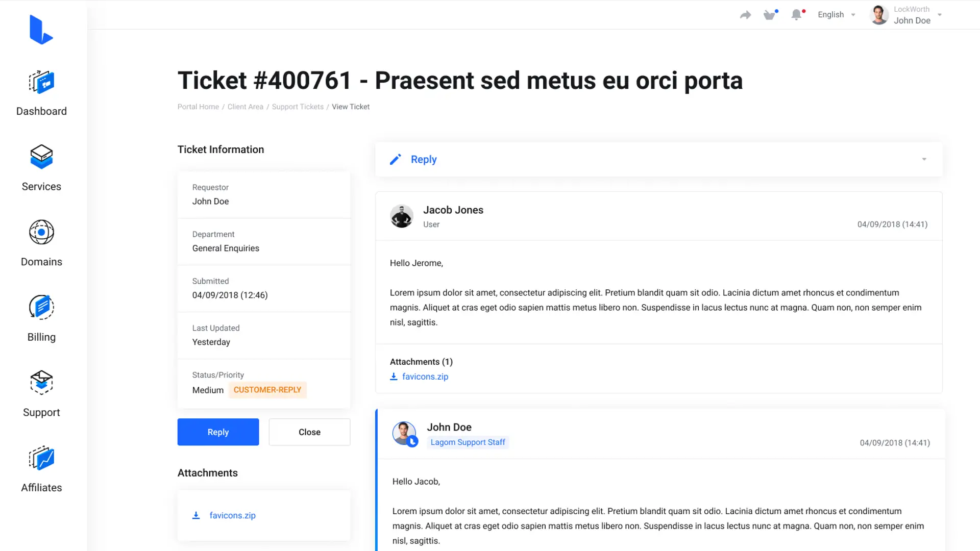Screen dimensions: 980x551
Task: Open Affiliates from the sidebar
Action: pos(41,458)
